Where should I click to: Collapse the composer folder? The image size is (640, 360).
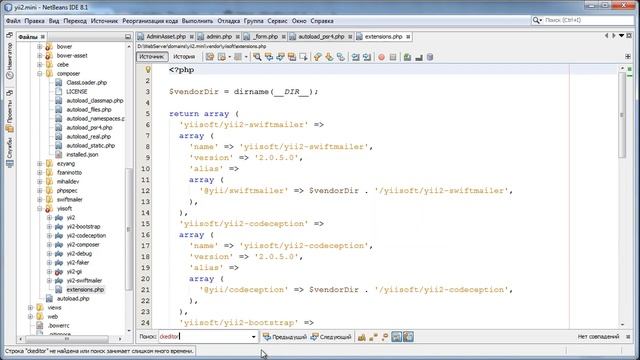(40, 74)
